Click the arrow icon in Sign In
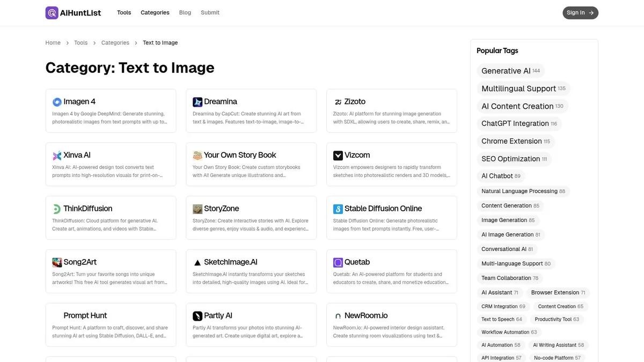 tap(591, 13)
